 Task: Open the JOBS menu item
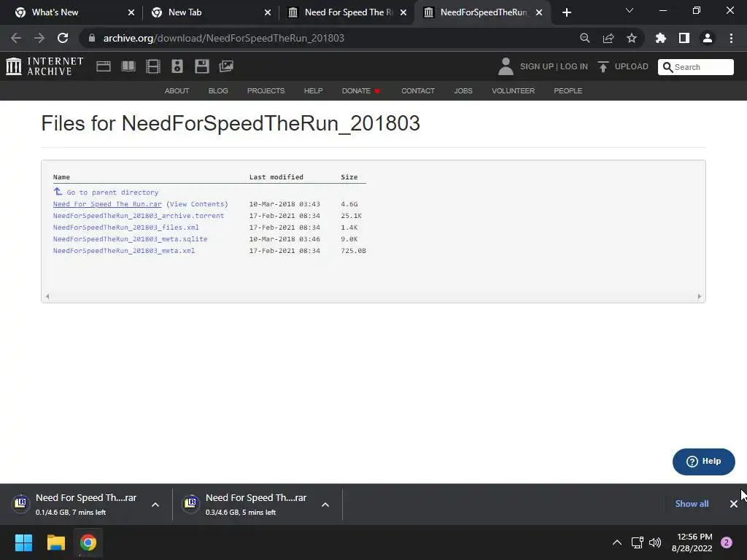pos(463,90)
